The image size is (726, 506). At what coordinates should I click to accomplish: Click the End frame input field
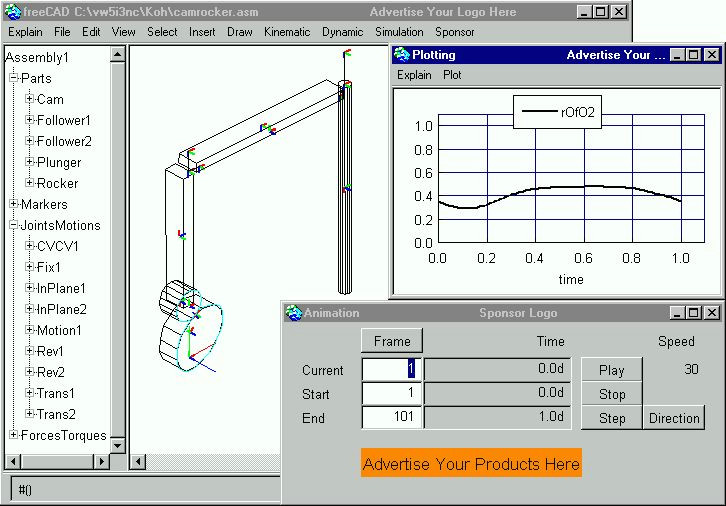[392, 418]
